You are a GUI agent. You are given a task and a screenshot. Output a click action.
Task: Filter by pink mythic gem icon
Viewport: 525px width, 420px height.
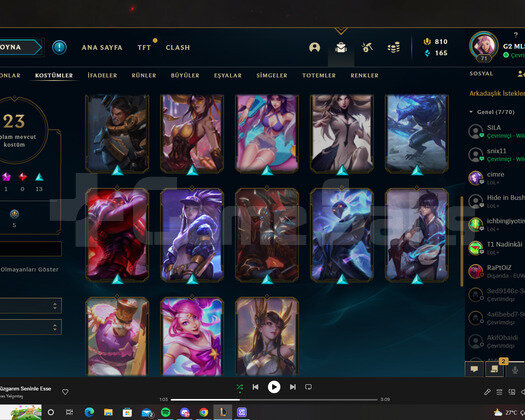(6, 177)
